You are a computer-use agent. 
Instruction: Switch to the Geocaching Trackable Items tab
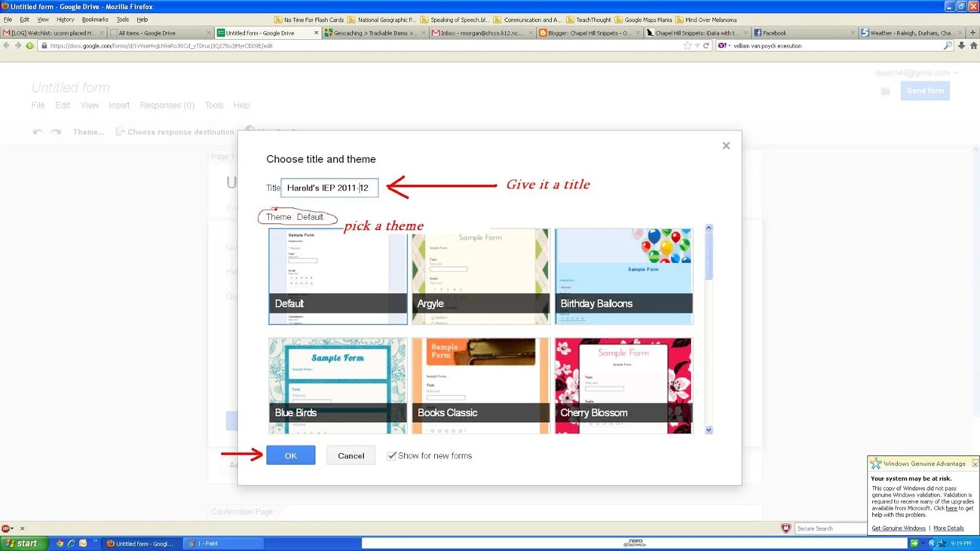click(x=375, y=33)
